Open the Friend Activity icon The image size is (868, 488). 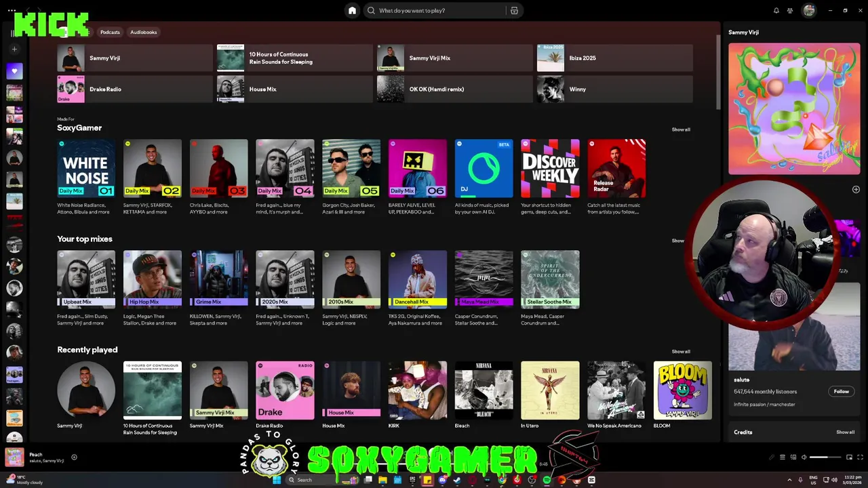pyautogui.click(x=790, y=10)
